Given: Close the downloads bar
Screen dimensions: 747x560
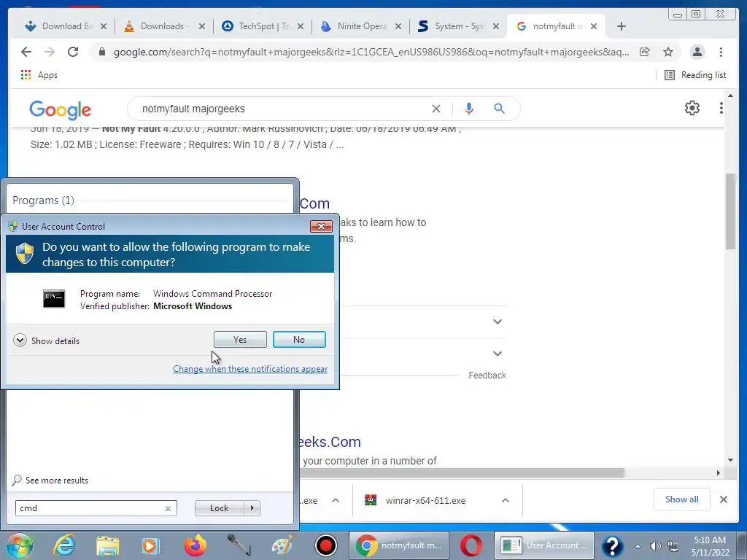Looking at the screenshot, I should (x=723, y=499).
